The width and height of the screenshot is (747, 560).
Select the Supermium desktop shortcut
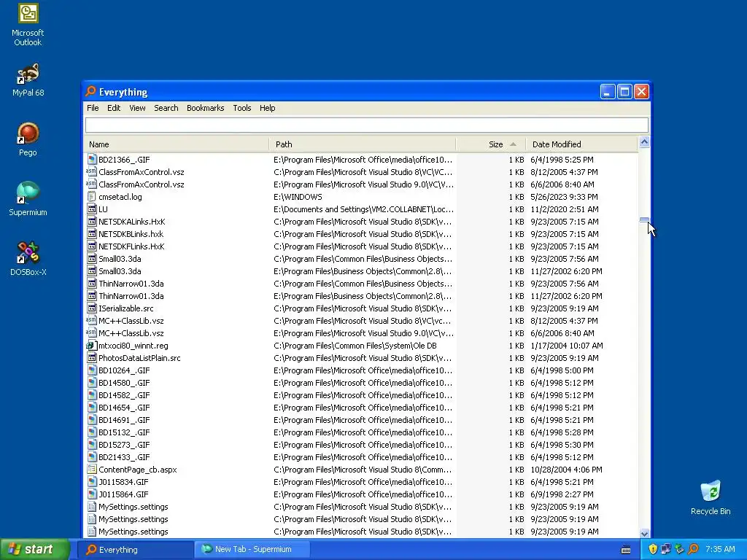point(28,199)
